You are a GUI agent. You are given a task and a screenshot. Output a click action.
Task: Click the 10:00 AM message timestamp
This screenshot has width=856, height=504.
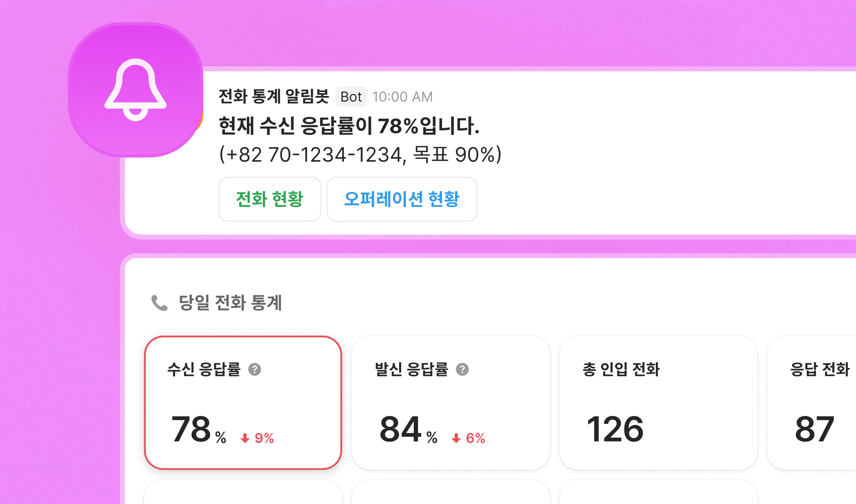pyautogui.click(x=402, y=97)
